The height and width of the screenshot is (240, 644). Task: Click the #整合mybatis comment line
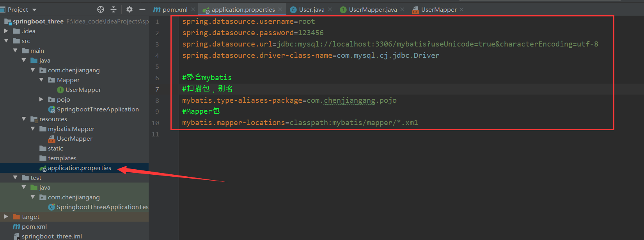pyautogui.click(x=207, y=77)
